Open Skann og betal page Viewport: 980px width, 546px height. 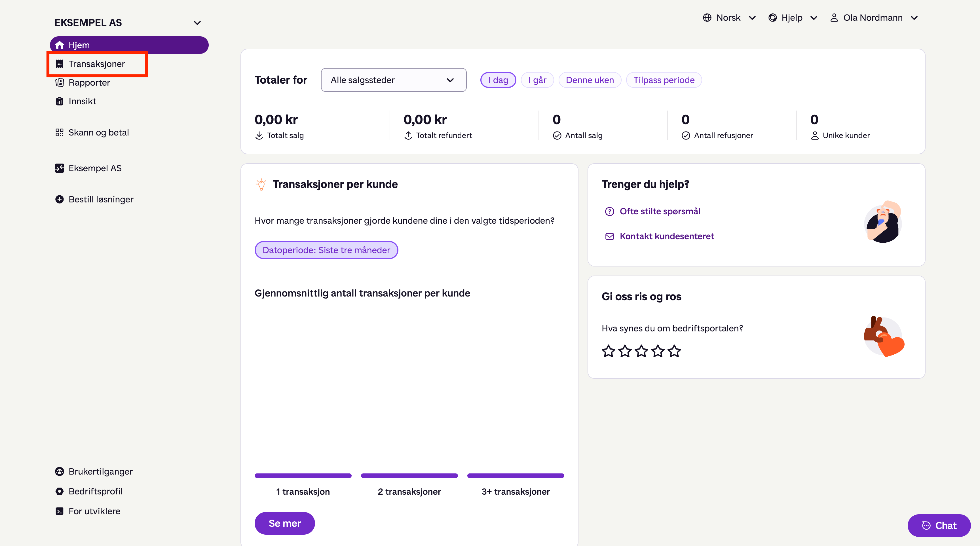tap(98, 132)
